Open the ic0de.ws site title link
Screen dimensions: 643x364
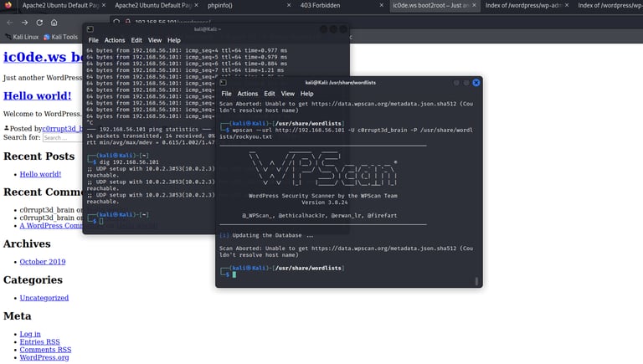43,57
